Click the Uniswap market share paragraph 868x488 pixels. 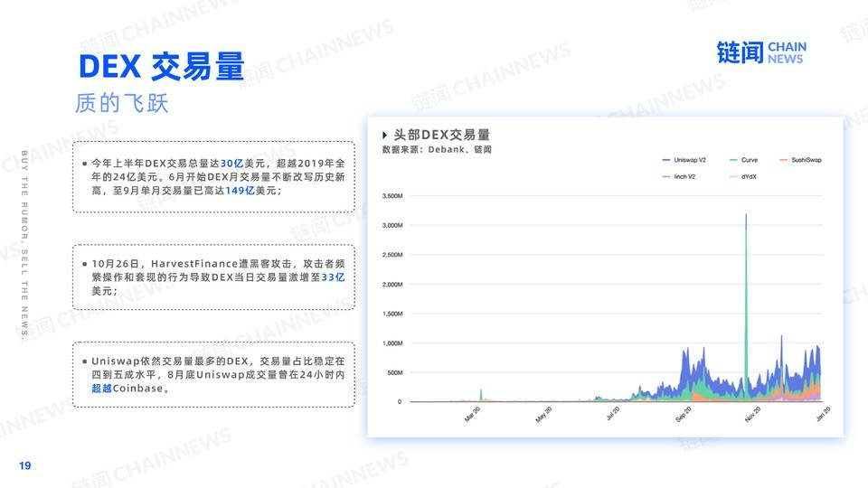click(218, 374)
